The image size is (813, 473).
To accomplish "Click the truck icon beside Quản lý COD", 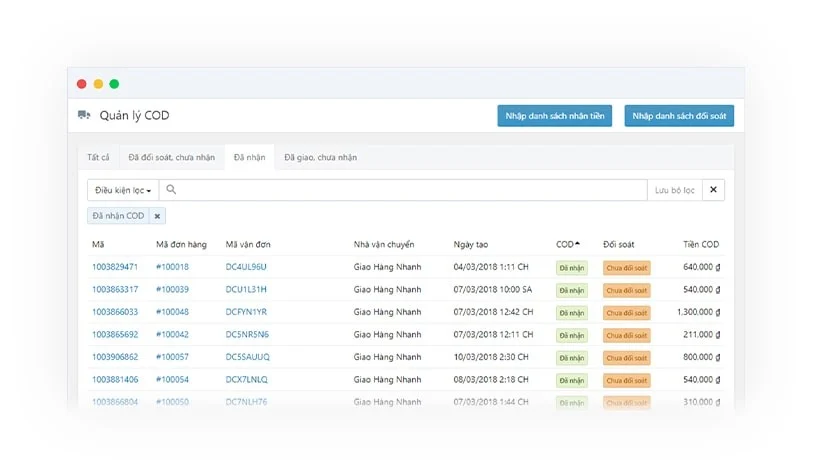I will click(84, 115).
